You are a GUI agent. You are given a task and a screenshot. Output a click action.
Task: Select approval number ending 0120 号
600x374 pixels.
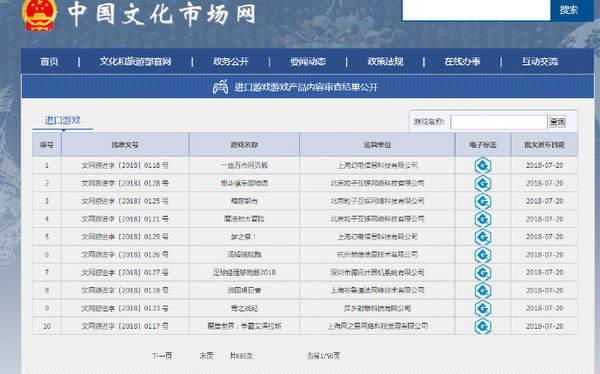[x=125, y=237]
